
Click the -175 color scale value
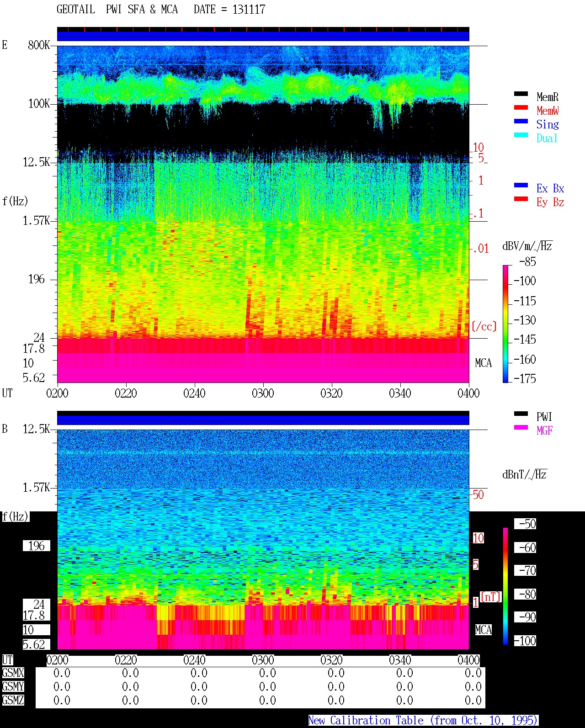coord(525,379)
